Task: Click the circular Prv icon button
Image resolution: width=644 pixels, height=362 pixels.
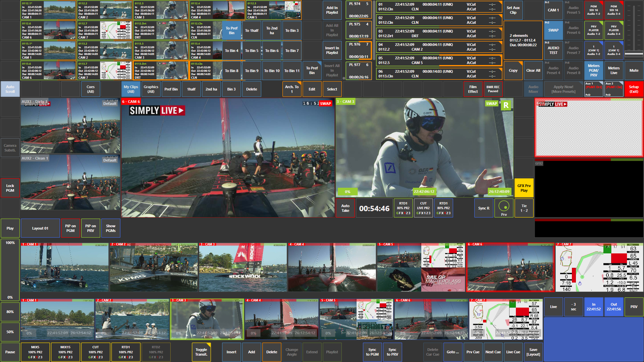Action: coord(504,208)
